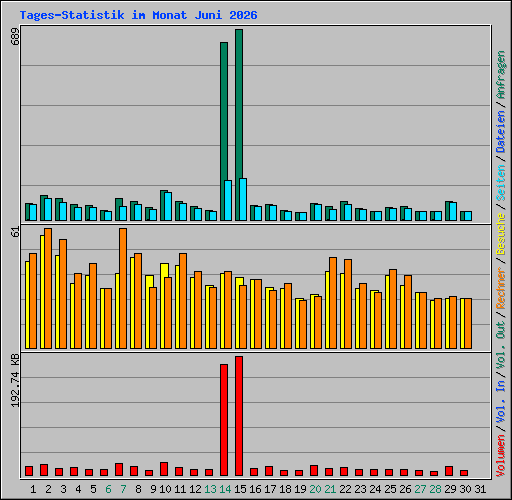Click weekend day 14 on the x-axis

[225, 489]
